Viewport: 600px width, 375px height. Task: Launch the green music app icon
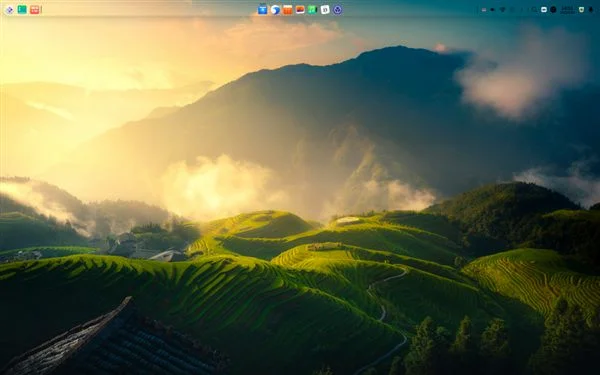click(313, 10)
